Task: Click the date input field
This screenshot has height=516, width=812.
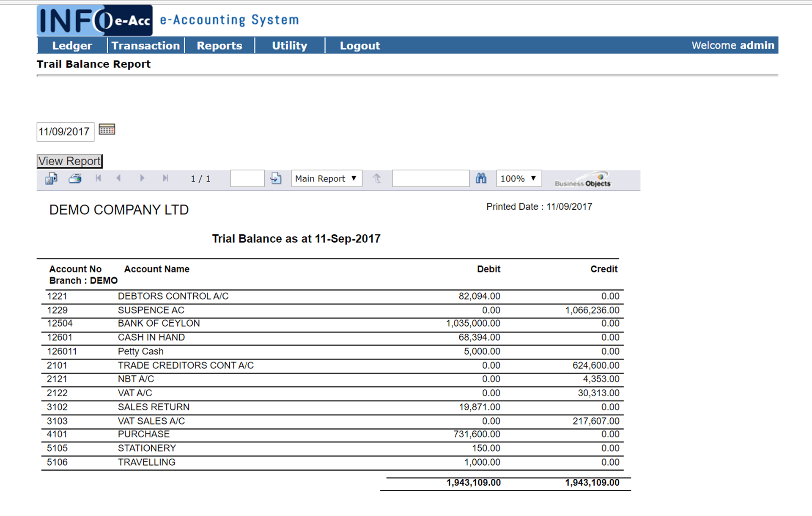Action: (65, 132)
